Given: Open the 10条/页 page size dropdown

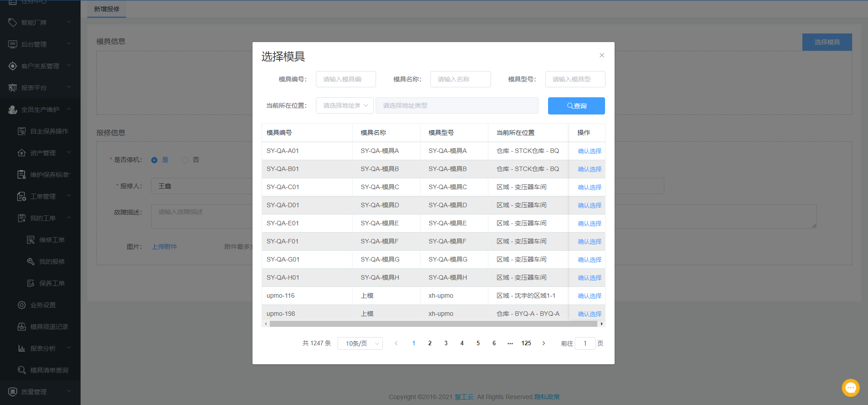Looking at the screenshot, I should pos(360,343).
